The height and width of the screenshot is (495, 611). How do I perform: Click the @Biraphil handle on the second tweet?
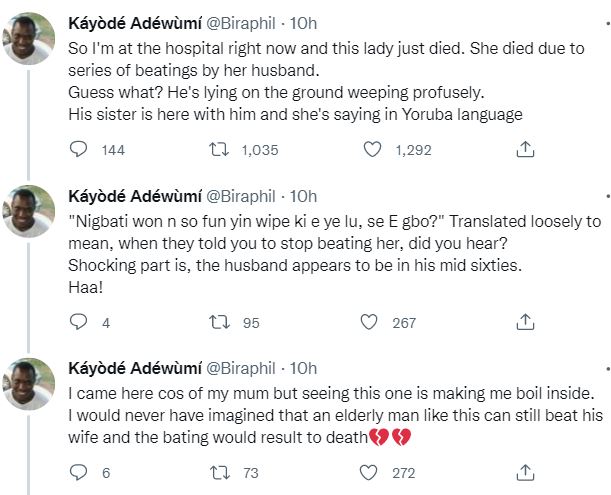click(241, 195)
